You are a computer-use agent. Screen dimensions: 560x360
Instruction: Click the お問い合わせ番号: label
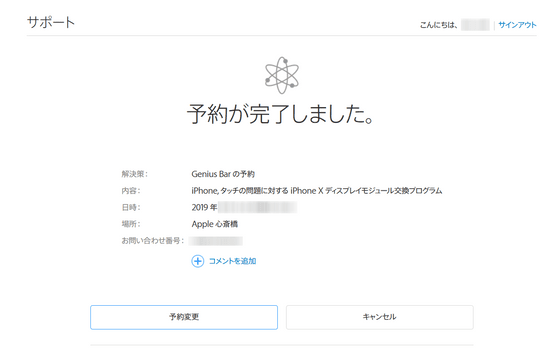pos(152,241)
